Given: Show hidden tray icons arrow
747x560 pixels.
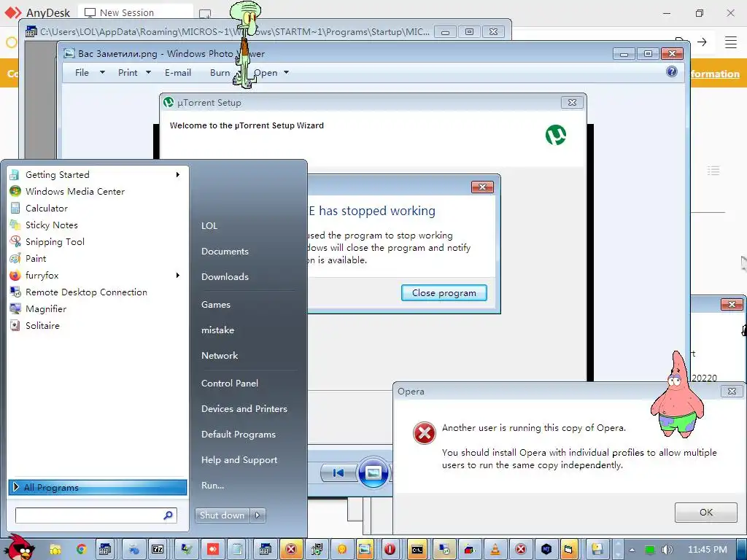Looking at the screenshot, I should [632, 550].
